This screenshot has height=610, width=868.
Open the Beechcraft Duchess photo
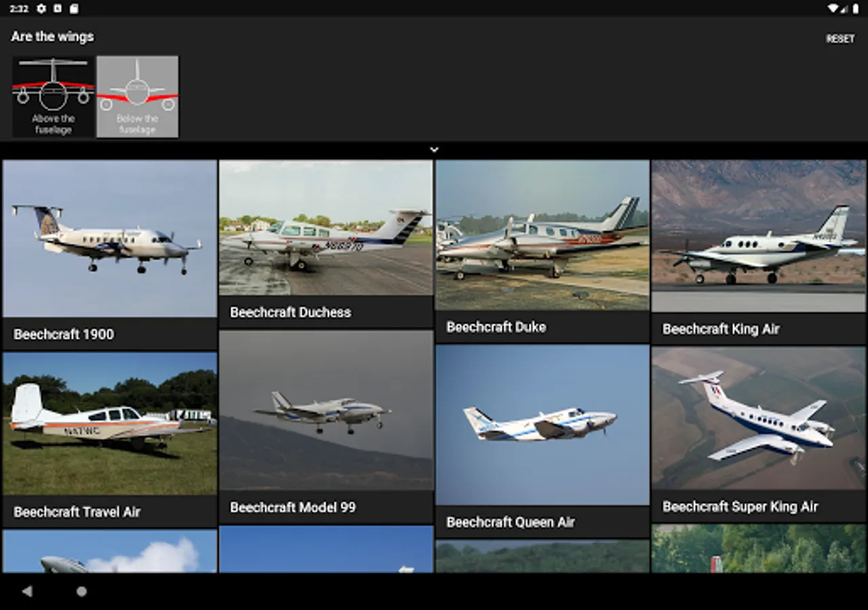pos(325,228)
